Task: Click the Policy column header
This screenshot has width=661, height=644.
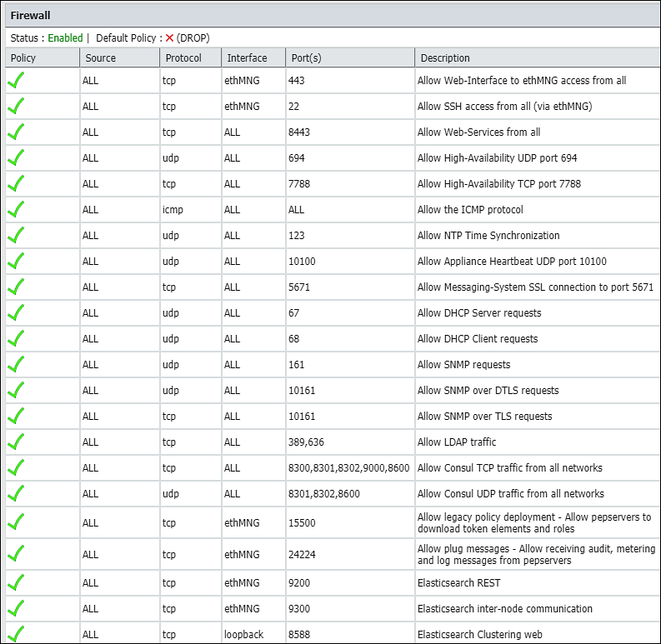Action: (x=43, y=57)
